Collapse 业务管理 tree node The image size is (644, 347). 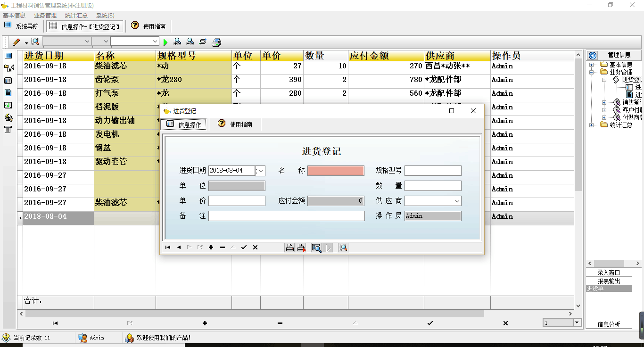point(592,72)
